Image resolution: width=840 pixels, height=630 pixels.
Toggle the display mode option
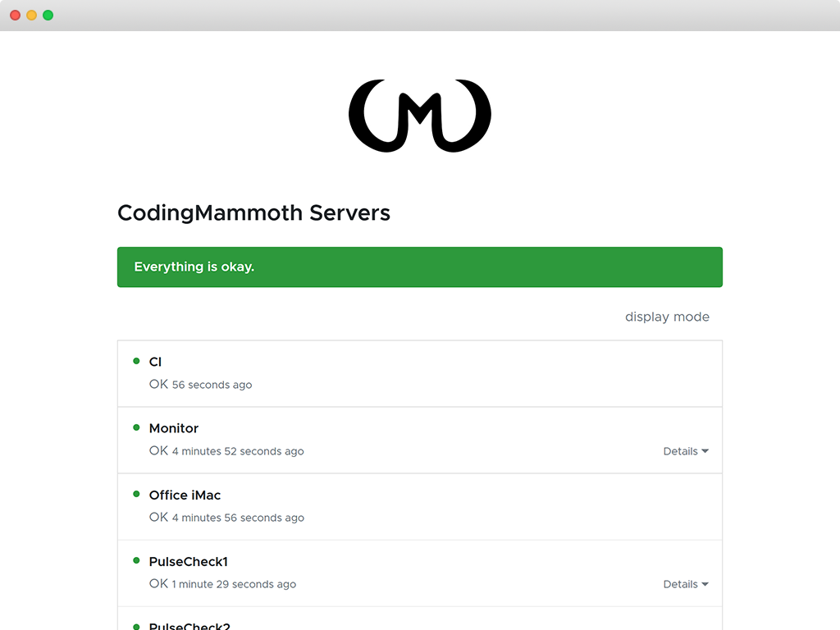coord(667,317)
